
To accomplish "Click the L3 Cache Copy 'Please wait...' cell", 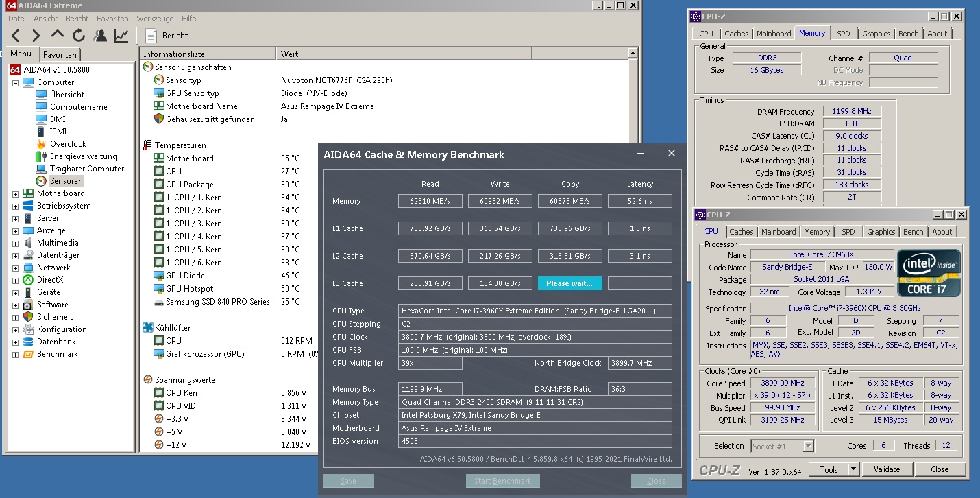I will point(570,283).
